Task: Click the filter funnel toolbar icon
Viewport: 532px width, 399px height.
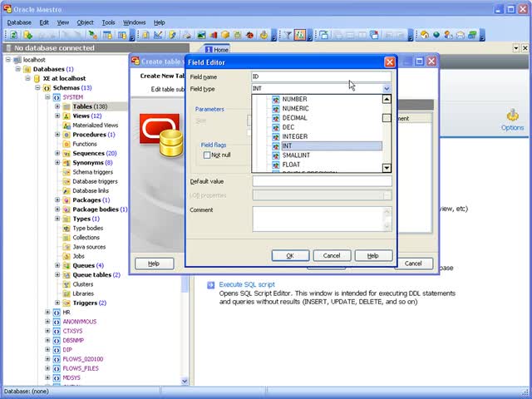Action: tap(288, 35)
